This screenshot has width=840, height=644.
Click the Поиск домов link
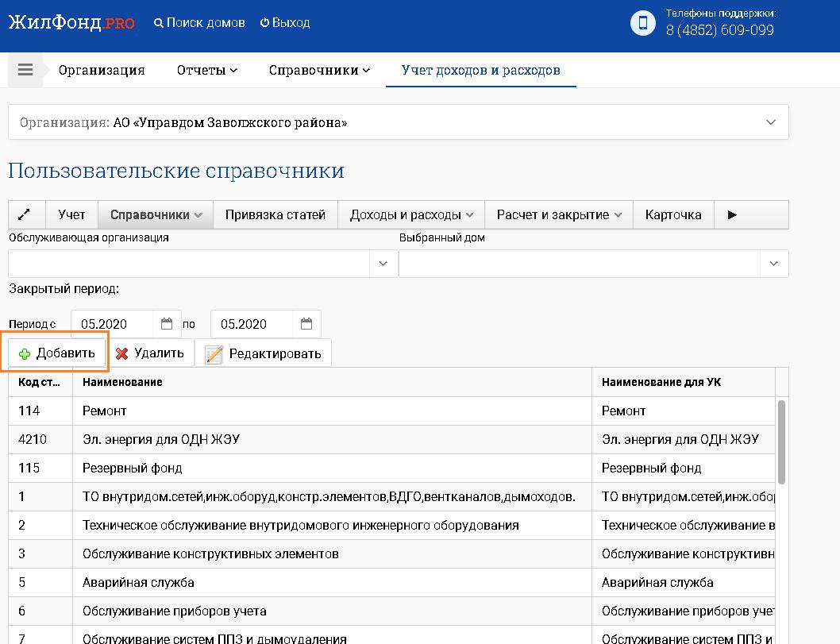pos(199,23)
